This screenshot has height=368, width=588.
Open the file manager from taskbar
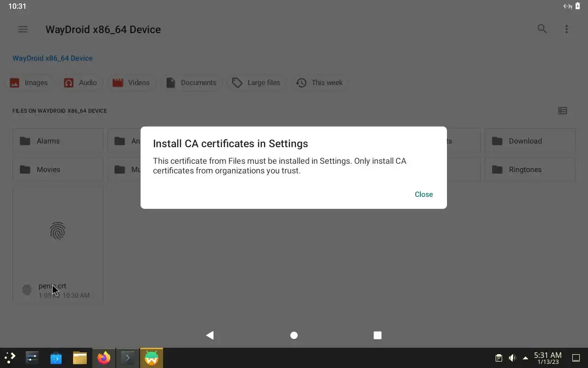(80, 357)
